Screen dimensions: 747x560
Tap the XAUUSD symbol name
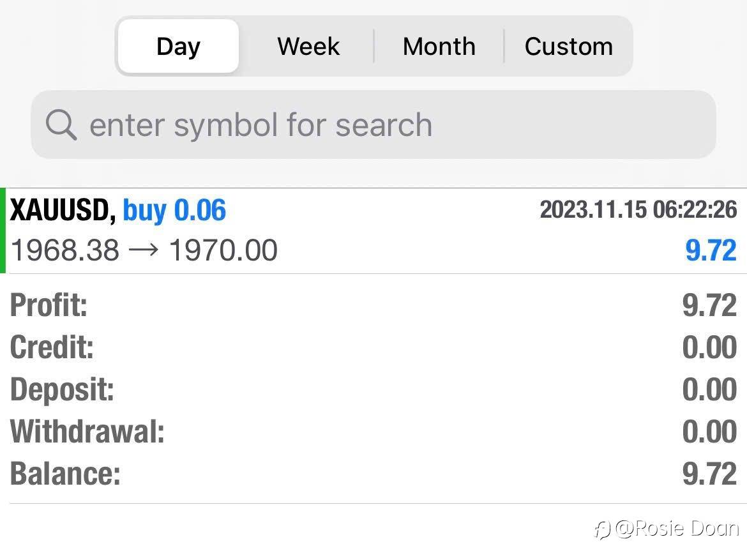click(62, 211)
